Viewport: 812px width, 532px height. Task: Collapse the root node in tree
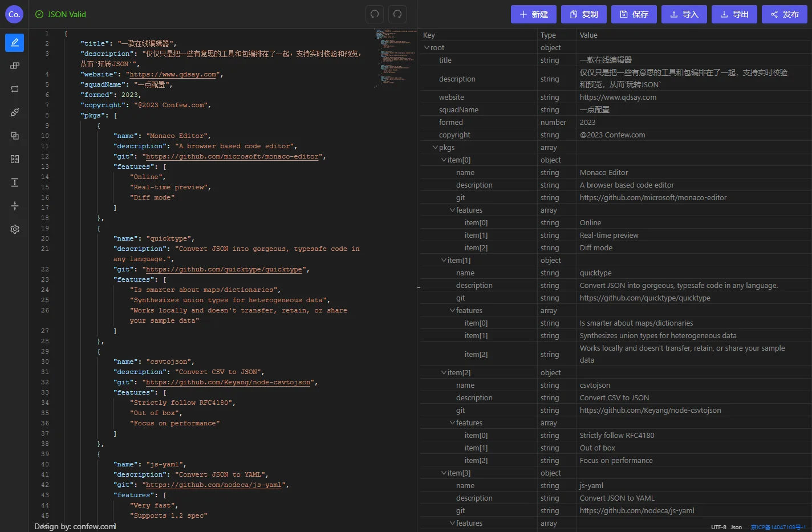[427, 47]
